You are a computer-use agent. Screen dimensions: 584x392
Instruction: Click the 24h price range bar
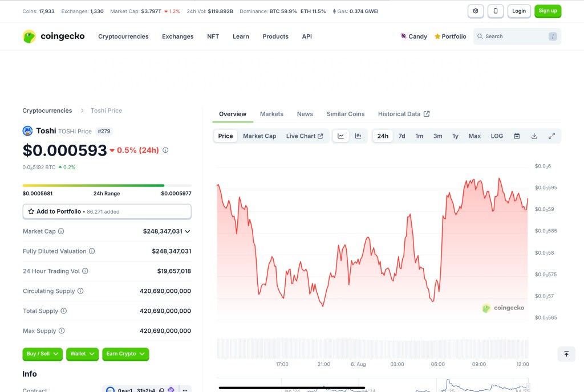coord(107,185)
